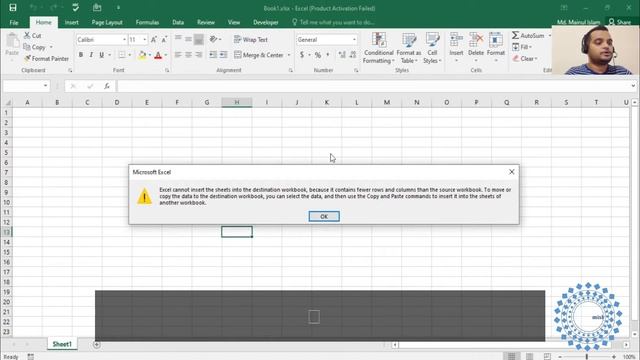
Task: Open the Font Color dropdown arrow
Action: pyautogui.click(x=166, y=55)
